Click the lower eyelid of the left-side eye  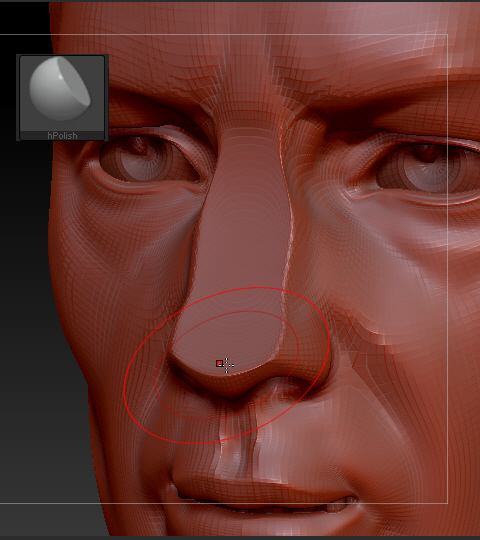pyautogui.click(x=145, y=188)
